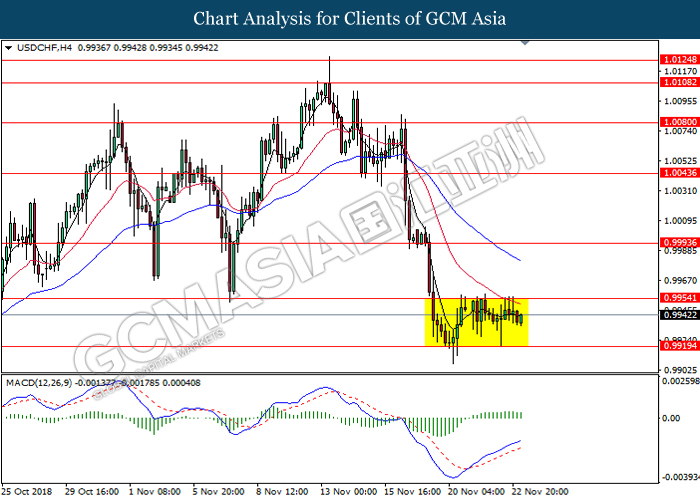Click the MACD 0.00 scale value
The height and width of the screenshot is (500, 700).
tap(671, 418)
